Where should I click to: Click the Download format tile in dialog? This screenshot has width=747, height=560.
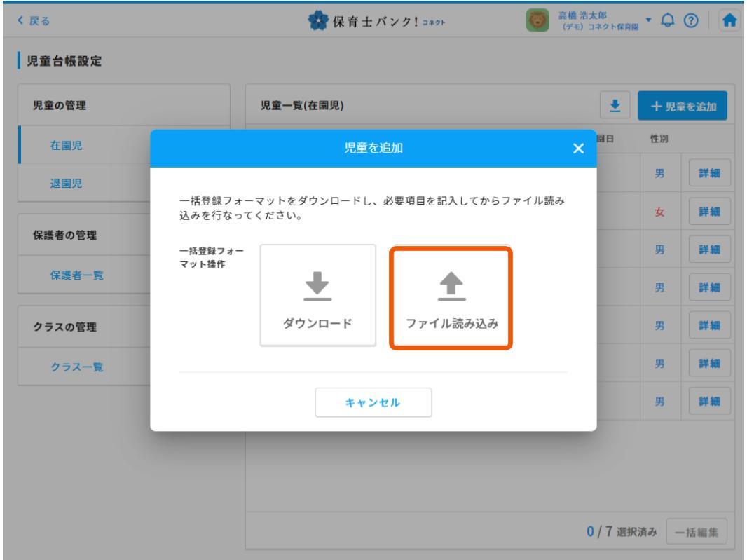[318, 295]
